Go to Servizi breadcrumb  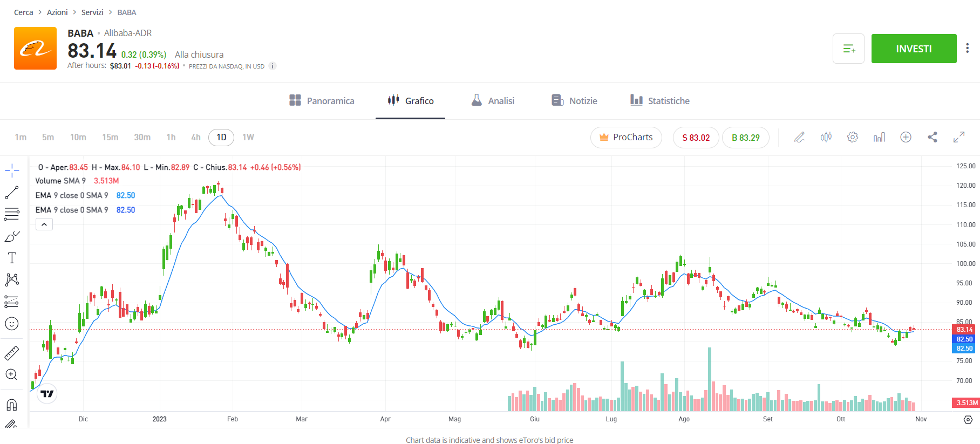92,12
